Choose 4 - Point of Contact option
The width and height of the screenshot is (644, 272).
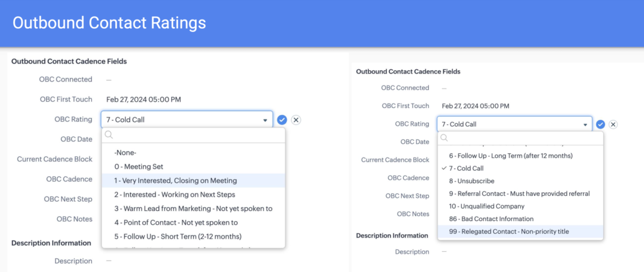point(175,222)
